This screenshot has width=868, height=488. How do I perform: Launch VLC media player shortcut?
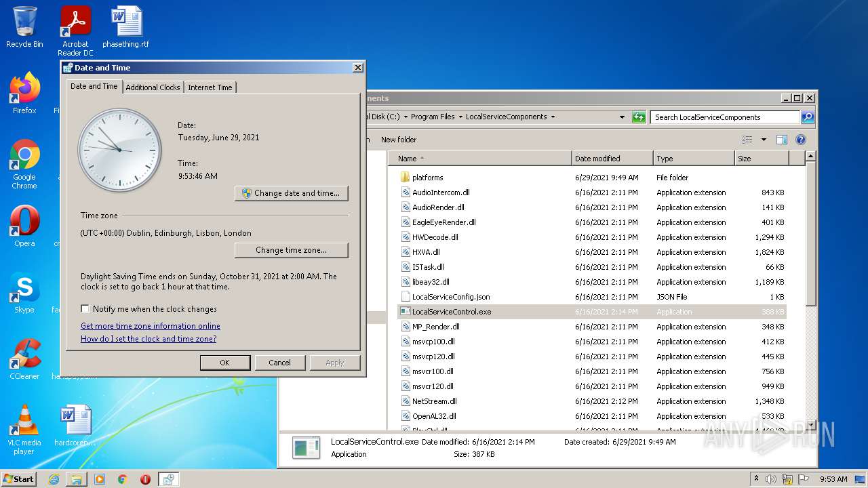coord(24,430)
